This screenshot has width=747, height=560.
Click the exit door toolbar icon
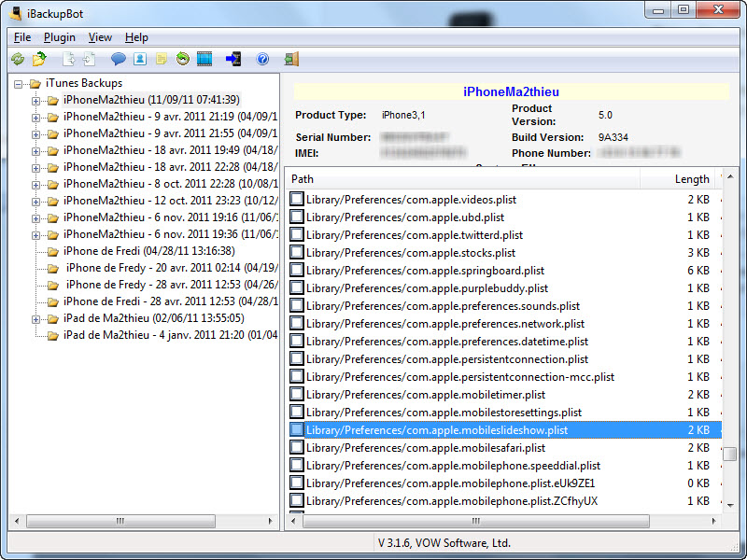[x=291, y=59]
